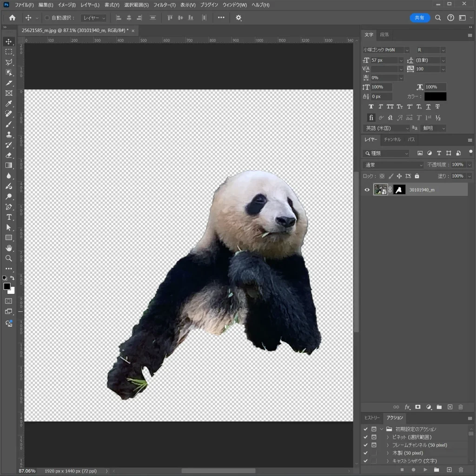The image size is (476, 476).
Task: Click the foreground color swatch
Action: pos(7,287)
